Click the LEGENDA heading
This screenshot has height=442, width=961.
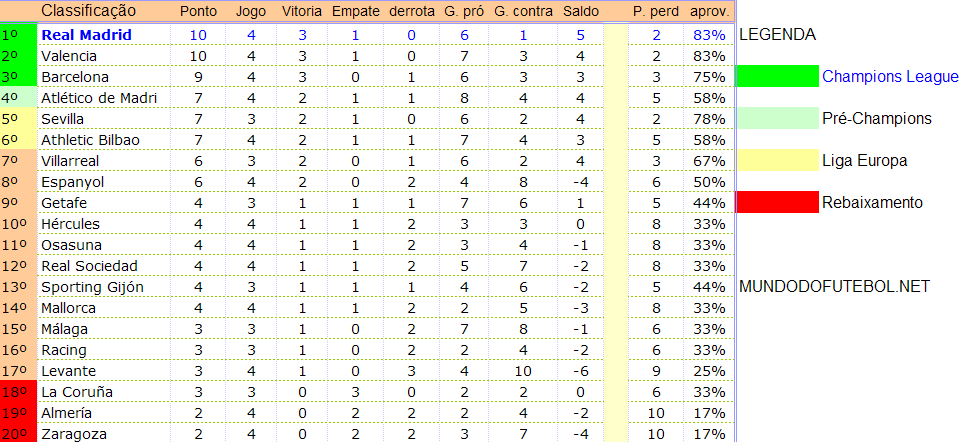[x=778, y=35]
